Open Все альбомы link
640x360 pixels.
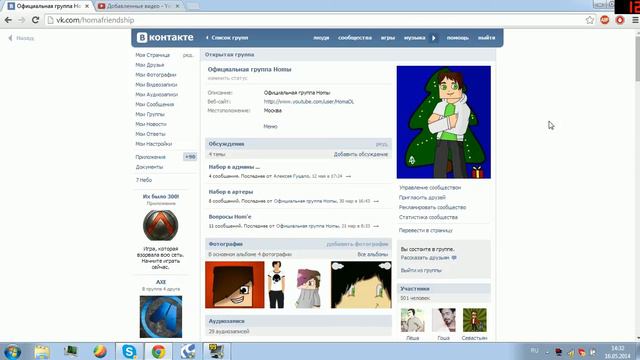click(x=373, y=254)
